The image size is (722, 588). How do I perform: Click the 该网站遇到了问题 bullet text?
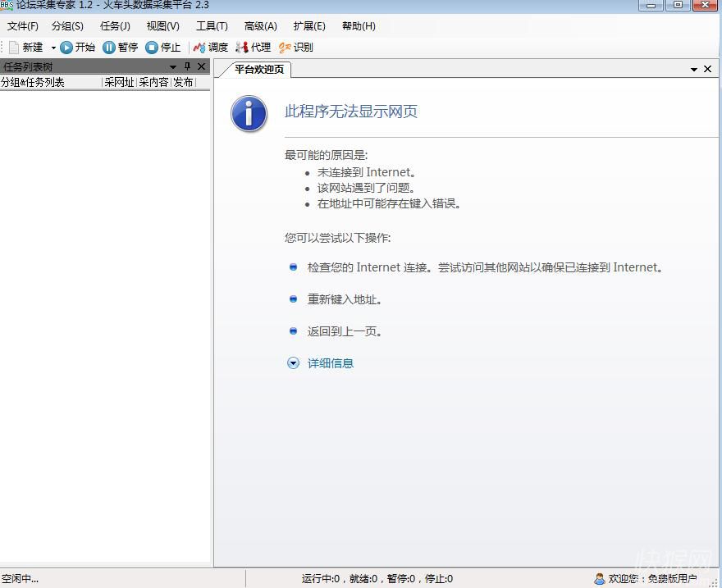click(367, 188)
